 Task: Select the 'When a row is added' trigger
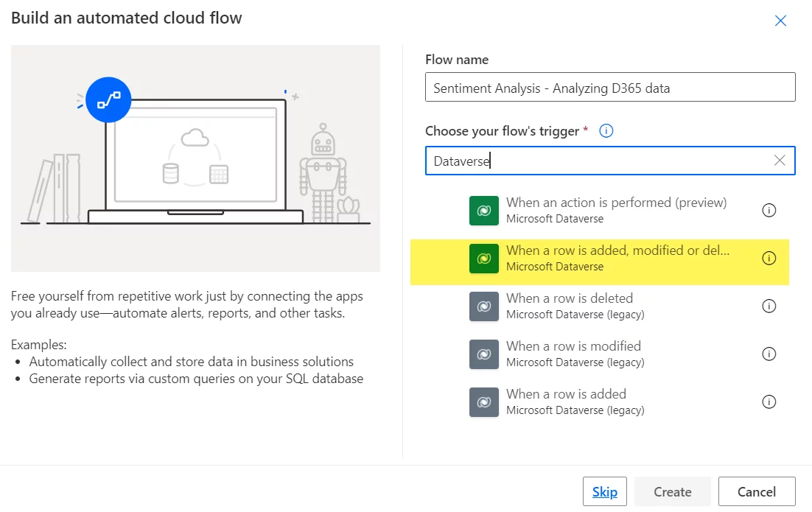(x=600, y=401)
